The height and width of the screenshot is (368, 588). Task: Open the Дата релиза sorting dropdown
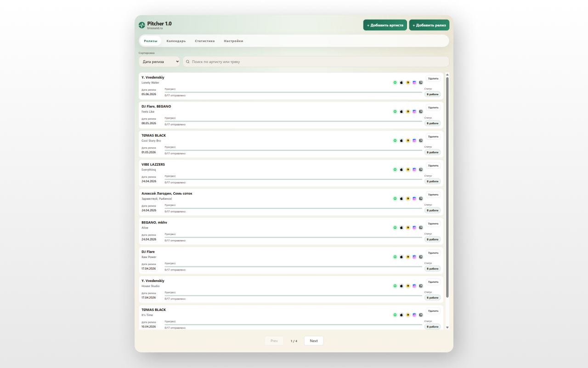[159, 62]
